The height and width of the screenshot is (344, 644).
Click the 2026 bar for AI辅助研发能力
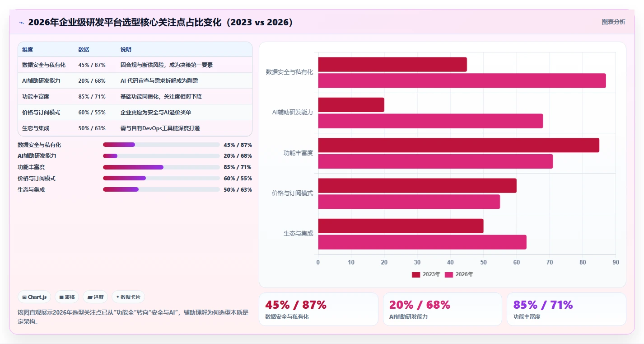point(430,121)
